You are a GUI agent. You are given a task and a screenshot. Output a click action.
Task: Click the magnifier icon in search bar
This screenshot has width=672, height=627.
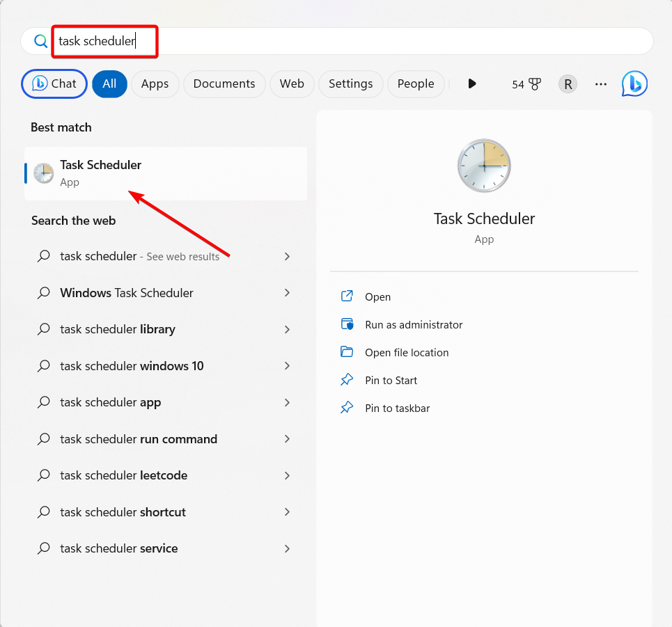coord(40,41)
